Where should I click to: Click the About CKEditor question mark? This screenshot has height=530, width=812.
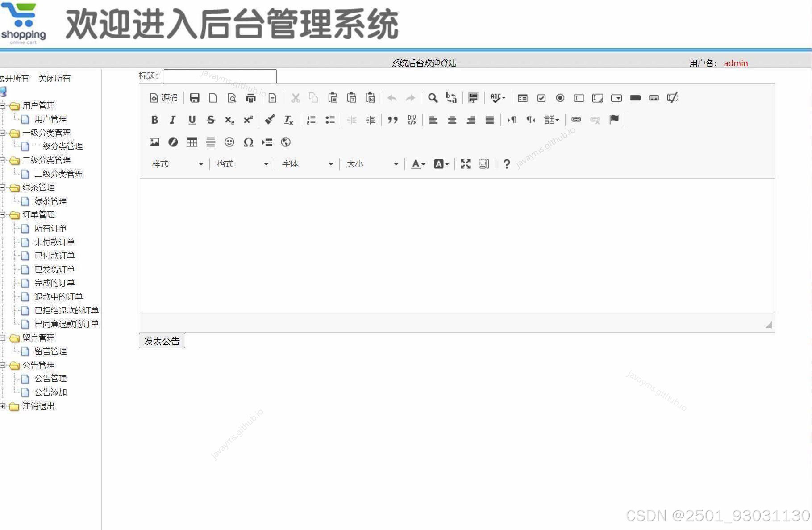pyautogui.click(x=507, y=164)
